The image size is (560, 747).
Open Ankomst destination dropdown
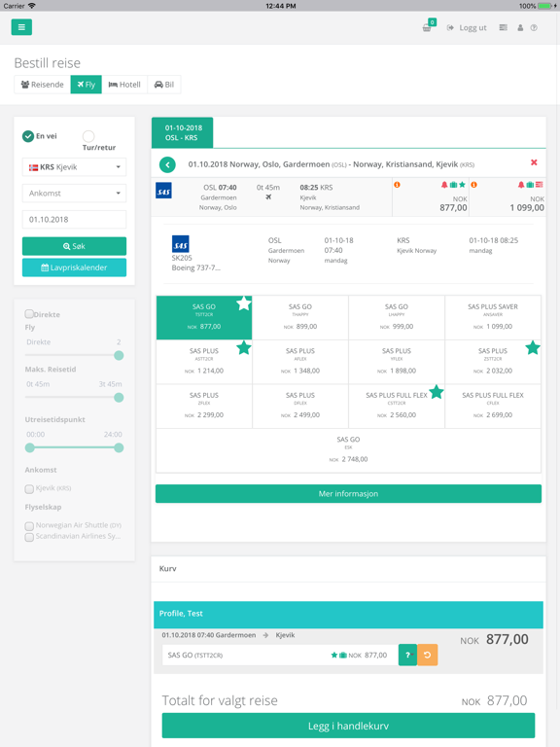[74, 194]
